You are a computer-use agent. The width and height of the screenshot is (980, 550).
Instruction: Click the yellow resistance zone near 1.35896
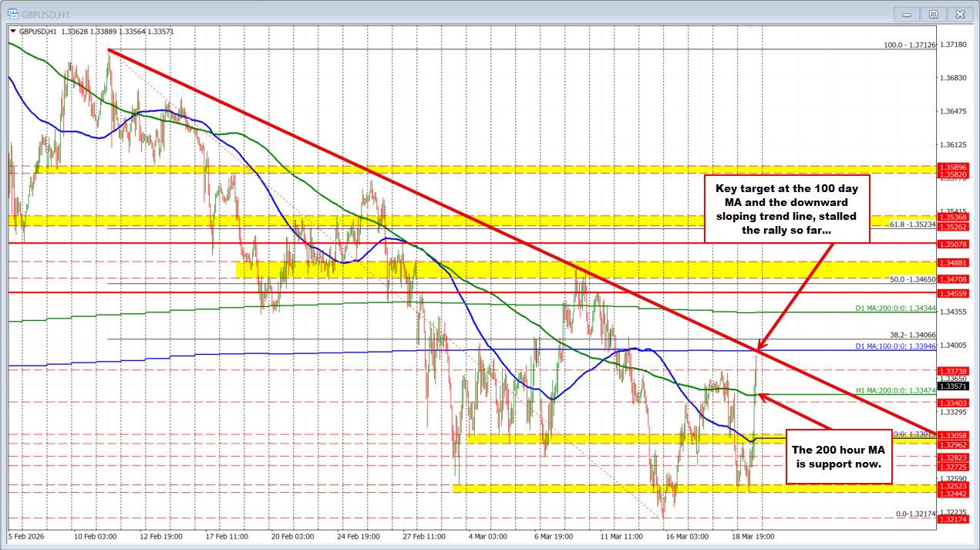pyautogui.click(x=463, y=168)
